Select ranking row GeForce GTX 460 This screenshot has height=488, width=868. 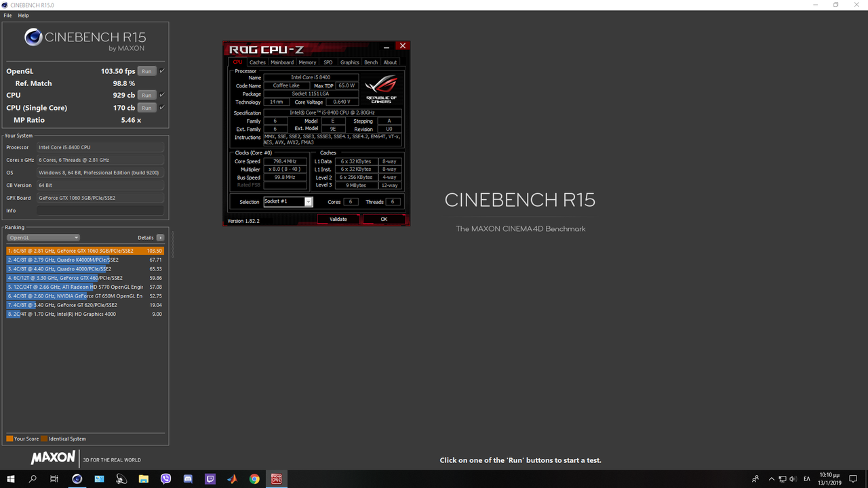85,278
